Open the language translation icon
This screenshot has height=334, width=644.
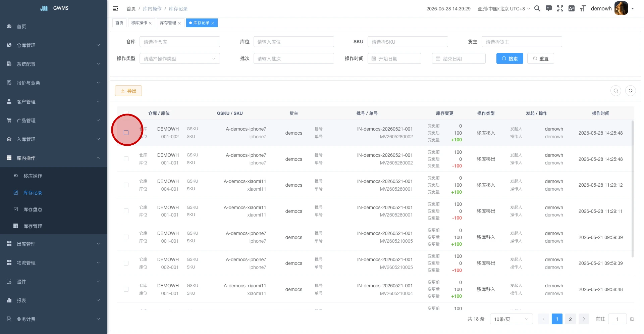click(x=572, y=9)
